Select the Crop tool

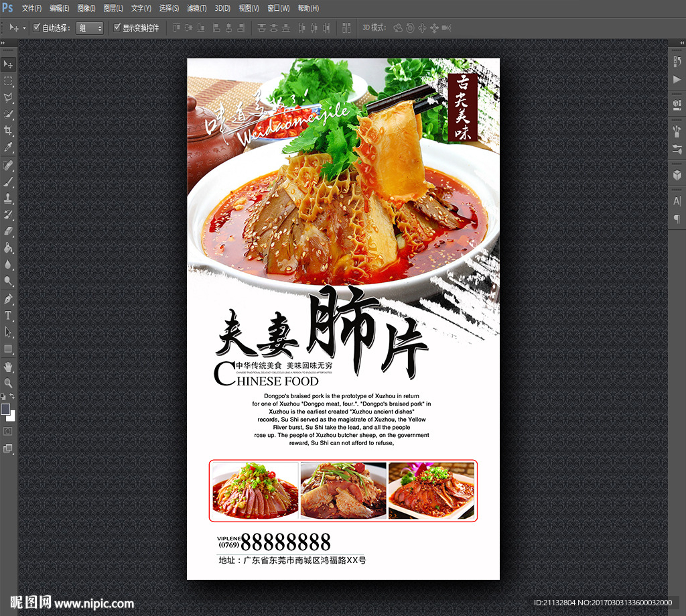[8, 131]
